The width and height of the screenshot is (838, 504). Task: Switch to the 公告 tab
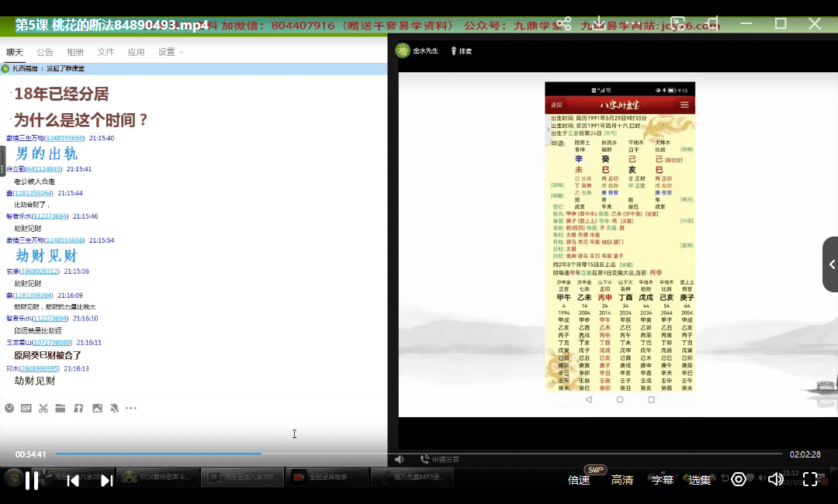coord(45,52)
